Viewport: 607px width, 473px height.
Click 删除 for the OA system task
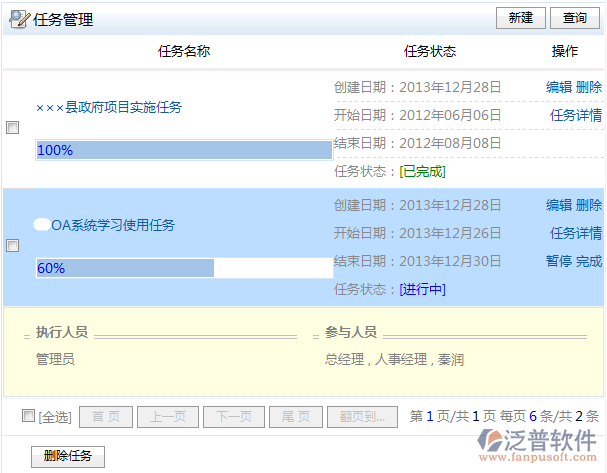[x=589, y=205]
